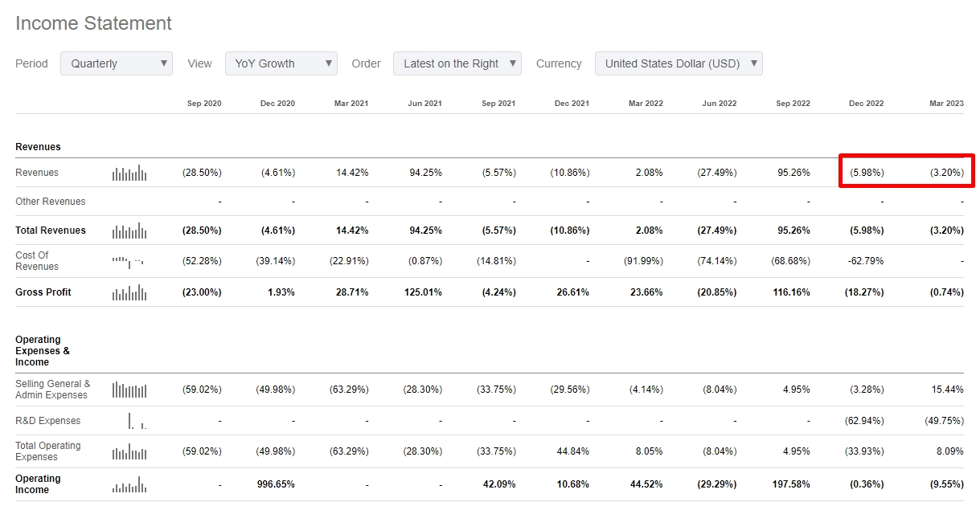This screenshot has height=506, width=980.
Task: Open the Period dropdown set to Quarterly
Action: 116,63
